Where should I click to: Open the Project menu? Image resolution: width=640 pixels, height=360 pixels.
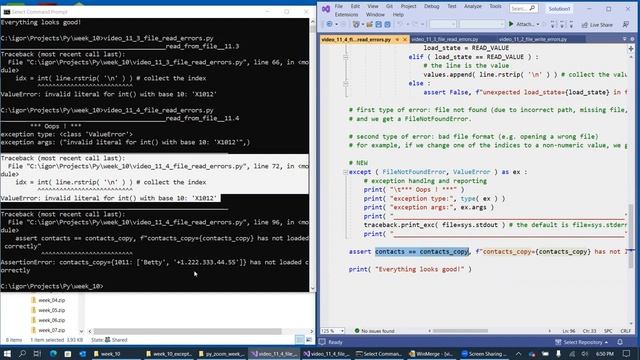pyautogui.click(x=408, y=7)
